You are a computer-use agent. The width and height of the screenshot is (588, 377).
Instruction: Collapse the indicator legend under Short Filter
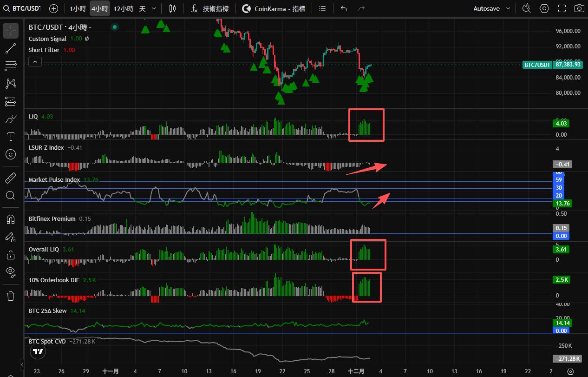pyautogui.click(x=35, y=61)
